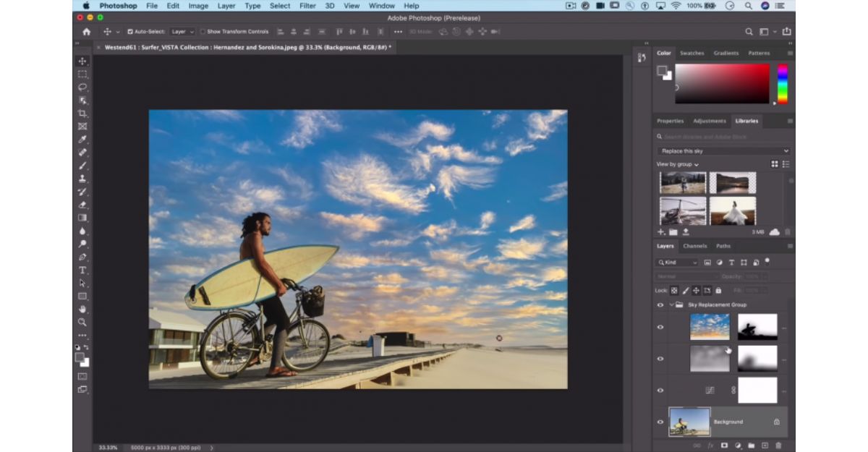This screenshot has height=452, width=868.
Task: Switch to the Channels tab
Action: coord(695,246)
